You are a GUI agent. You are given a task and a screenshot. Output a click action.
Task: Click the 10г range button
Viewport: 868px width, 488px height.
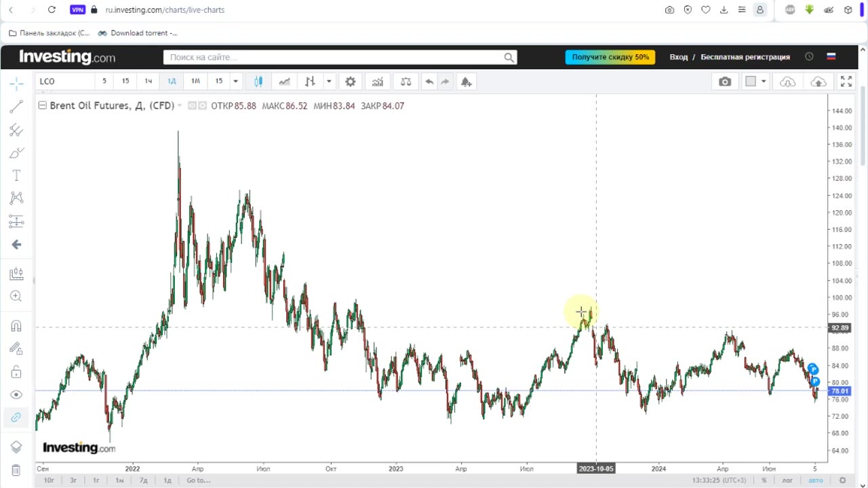click(49, 480)
